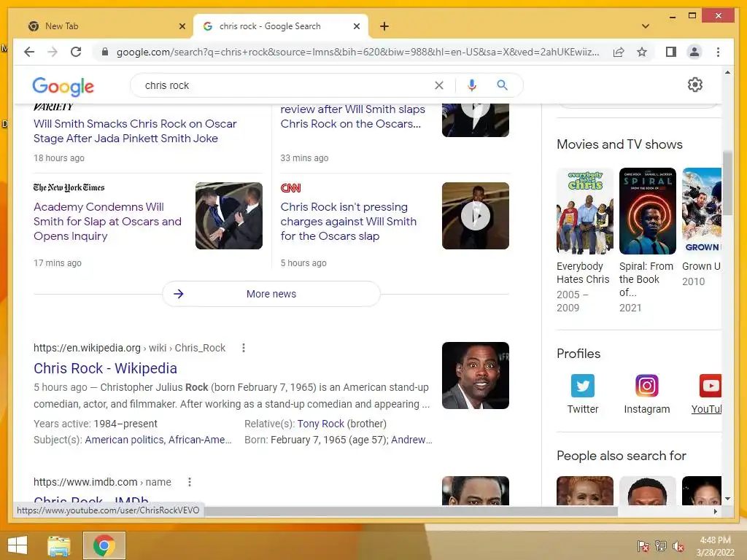Viewport: 747px width, 560px height.
Task: Open Action Center flag tray icon
Action: 643,545
